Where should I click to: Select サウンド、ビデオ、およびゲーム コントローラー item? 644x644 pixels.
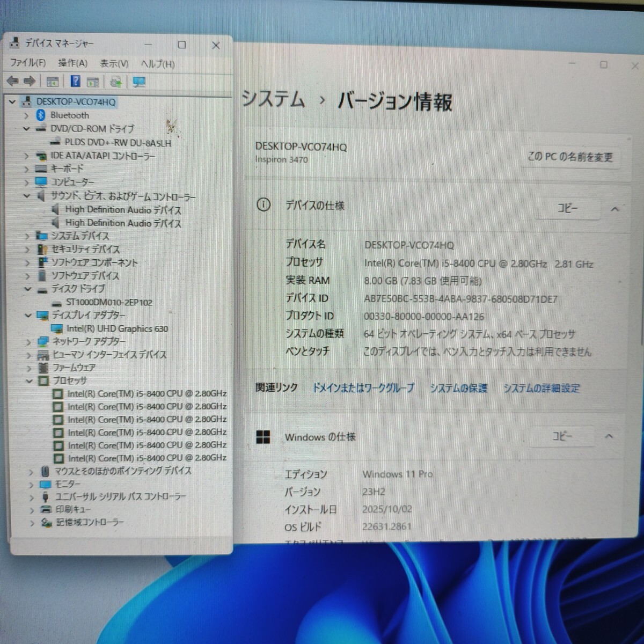pos(123,196)
